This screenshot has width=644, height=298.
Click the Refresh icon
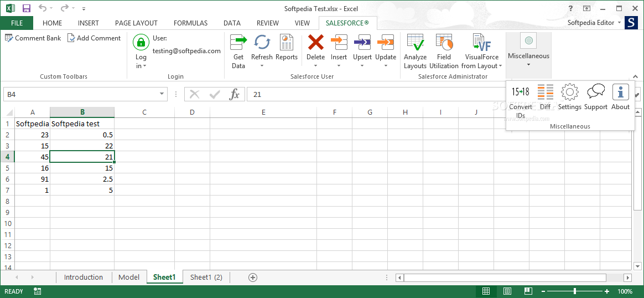pyautogui.click(x=262, y=42)
